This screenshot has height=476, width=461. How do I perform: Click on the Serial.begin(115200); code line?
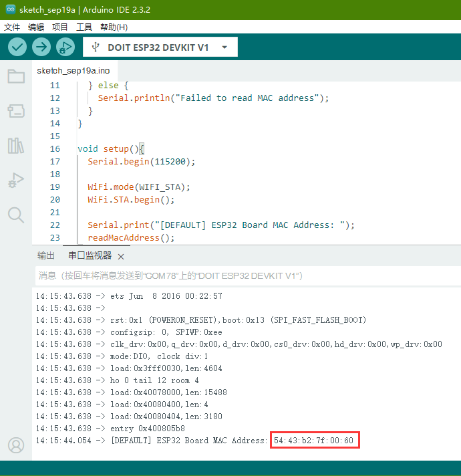(142, 162)
